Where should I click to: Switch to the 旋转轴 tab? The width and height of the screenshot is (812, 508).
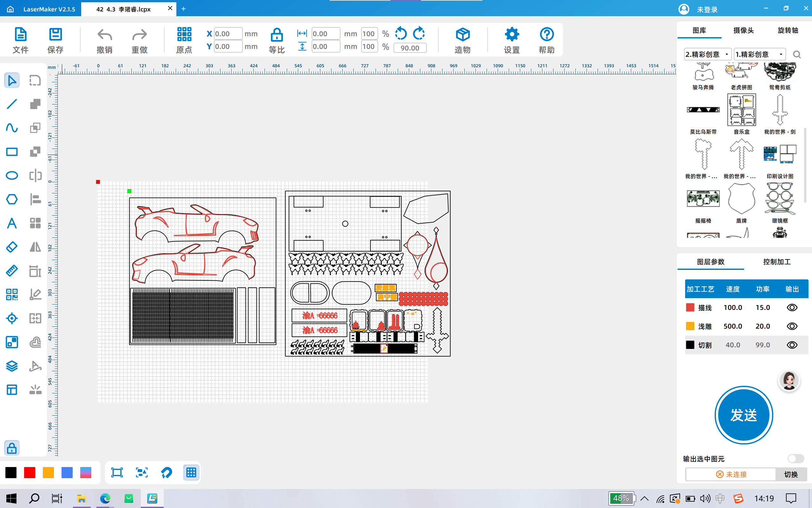click(x=788, y=30)
